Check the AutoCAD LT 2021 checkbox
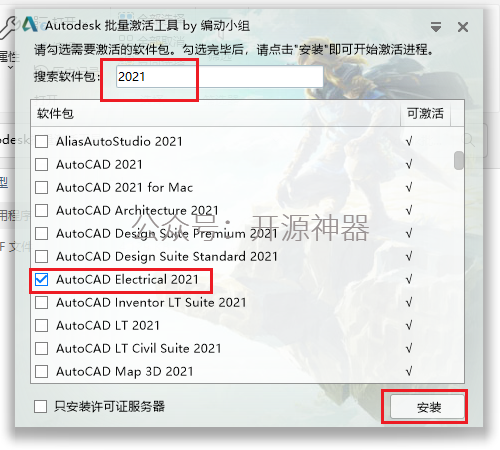 (x=41, y=325)
